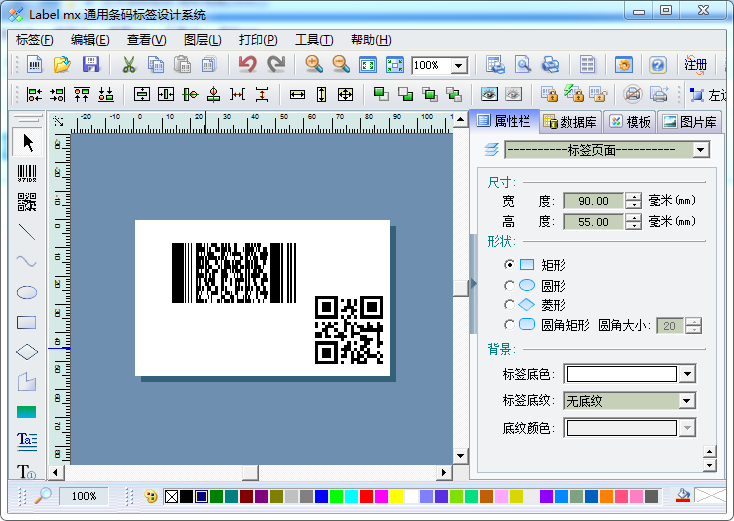Switch to 图片库 tab

[689, 122]
